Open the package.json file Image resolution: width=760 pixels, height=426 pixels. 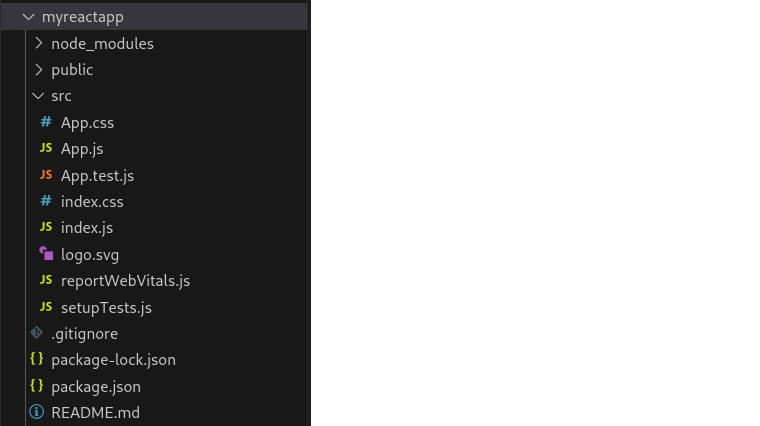96,386
